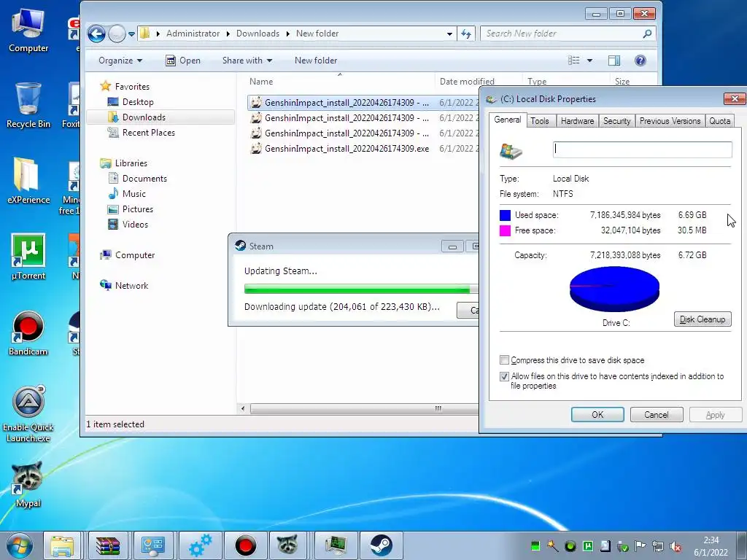Viewport: 747px width, 560px height.
Task: Click Cancel in Local Disk Properties
Action: pyautogui.click(x=657, y=415)
